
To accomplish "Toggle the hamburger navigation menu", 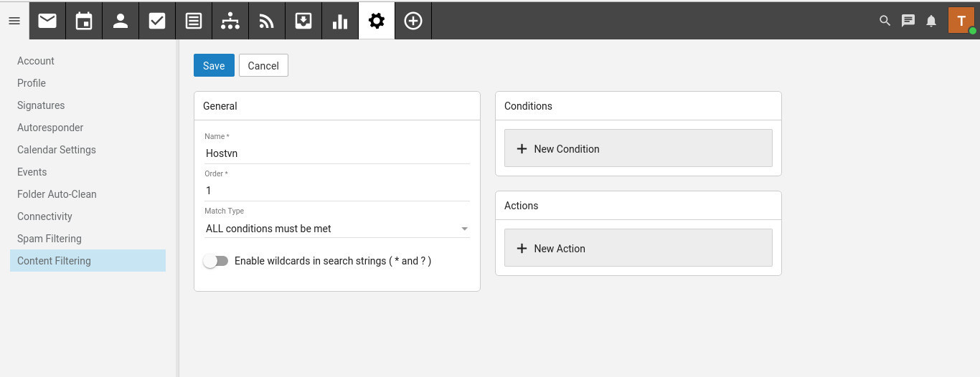I will point(14,21).
